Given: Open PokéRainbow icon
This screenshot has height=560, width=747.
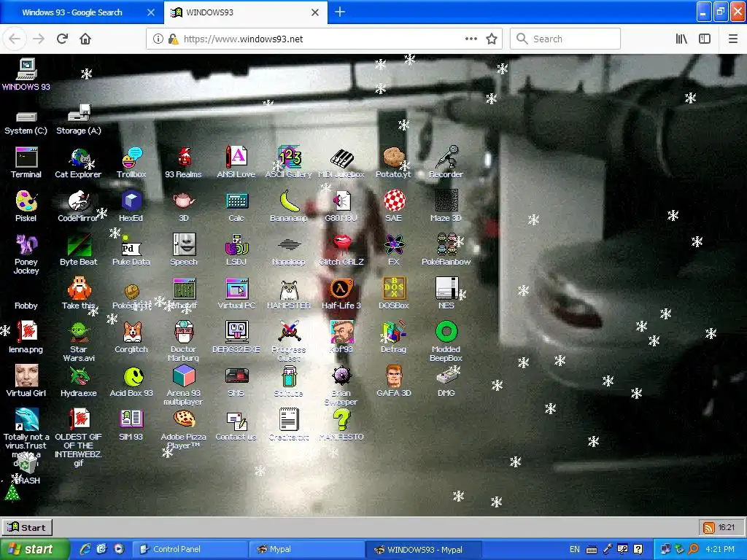Looking at the screenshot, I should (x=446, y=251).
